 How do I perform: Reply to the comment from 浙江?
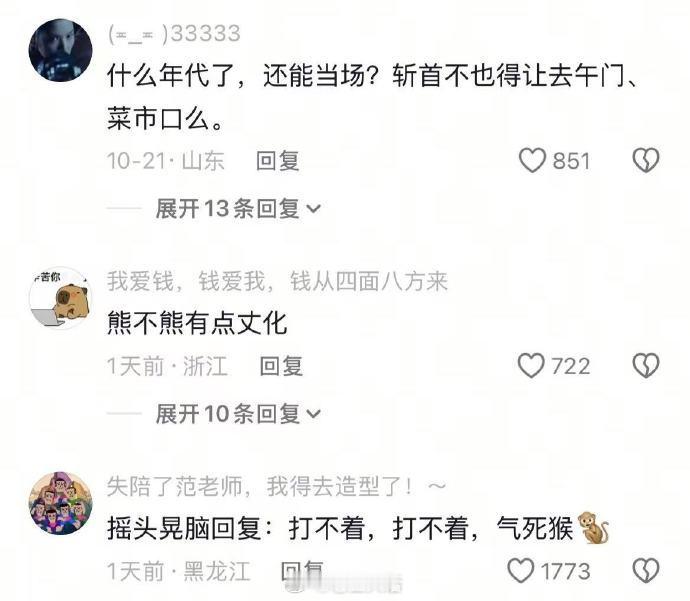click(x=281, y=366)
